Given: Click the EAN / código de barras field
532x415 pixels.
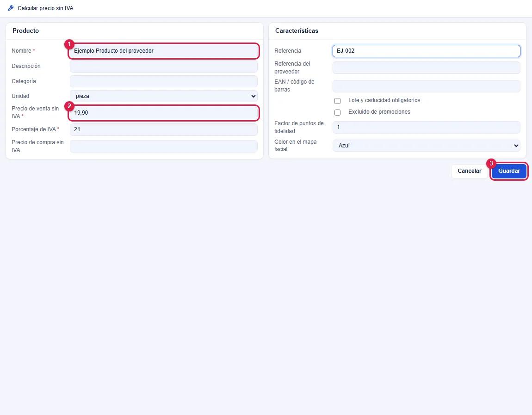Looking at the screenshot, I should 426,86.
